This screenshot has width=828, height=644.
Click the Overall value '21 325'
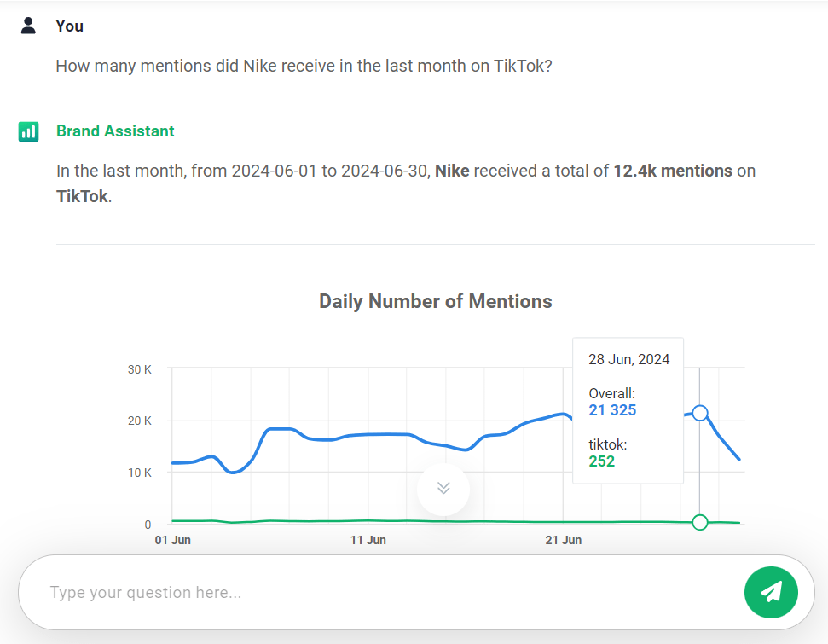pyautogui.click(x=612, y=410)
